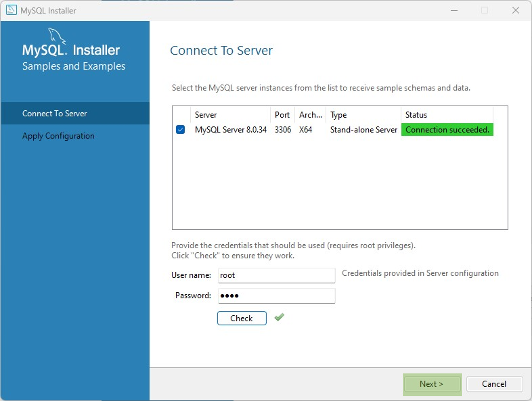532x401 pixels.
Task: Click the MySQL Installer title bar icon
Action: (x=11, y=10)
